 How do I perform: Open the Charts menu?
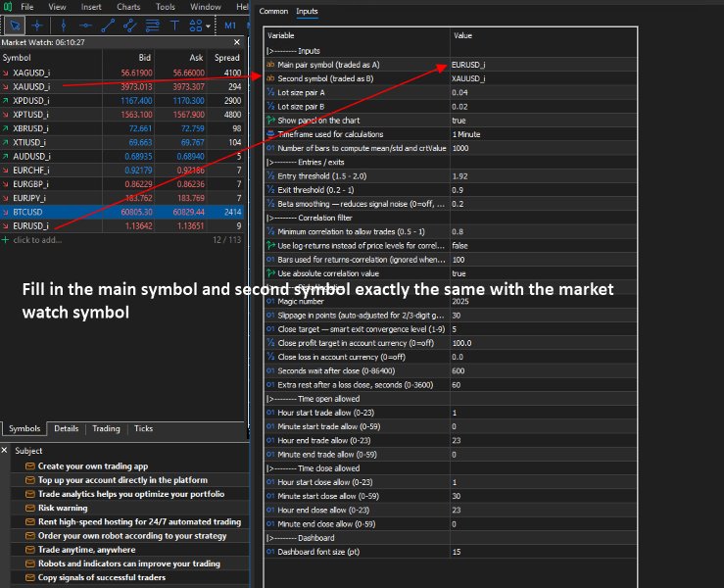click(128, 7)
